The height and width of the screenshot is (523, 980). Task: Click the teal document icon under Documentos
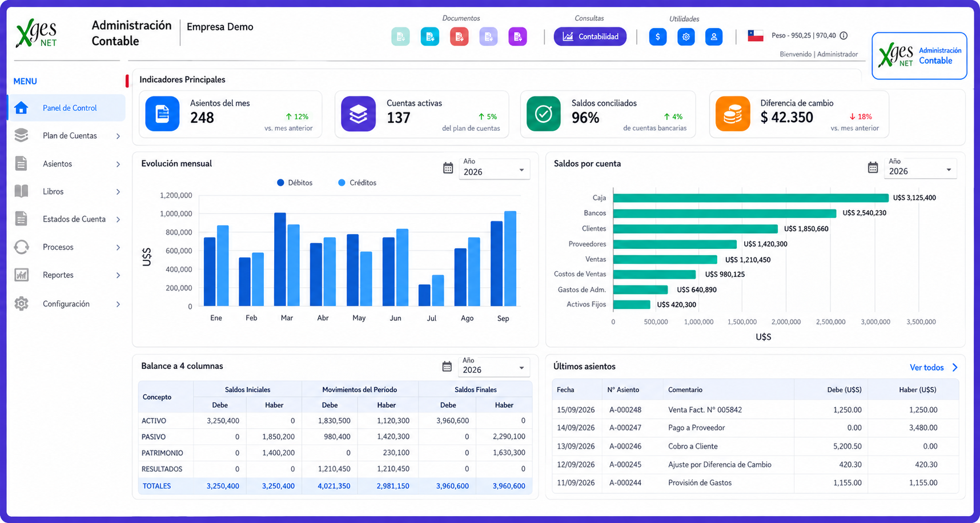click(x=400, y=37)
